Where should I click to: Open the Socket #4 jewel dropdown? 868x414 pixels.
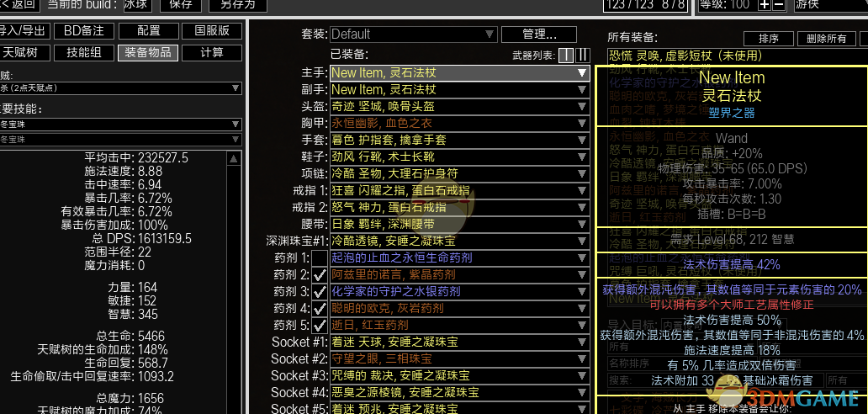pos(460,393)
